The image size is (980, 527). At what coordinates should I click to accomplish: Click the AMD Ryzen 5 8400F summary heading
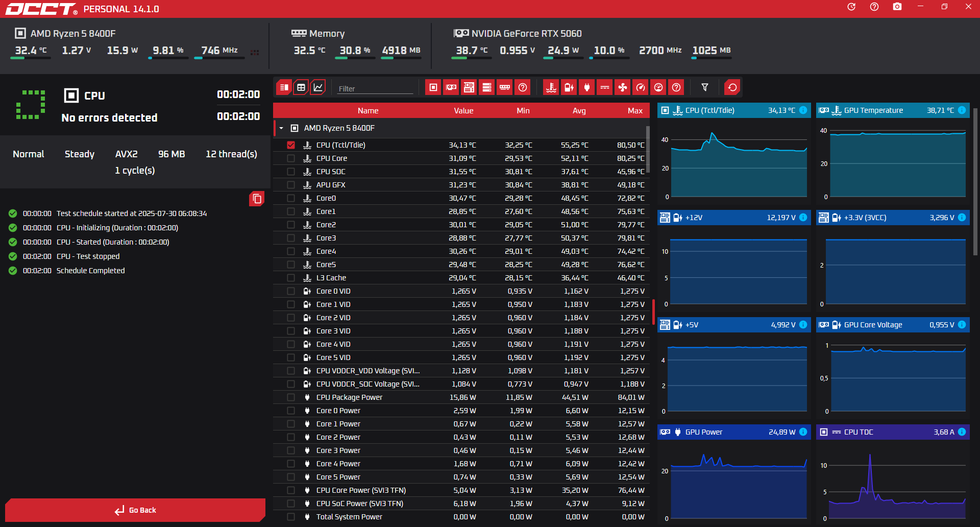click(x=73, y=34)
